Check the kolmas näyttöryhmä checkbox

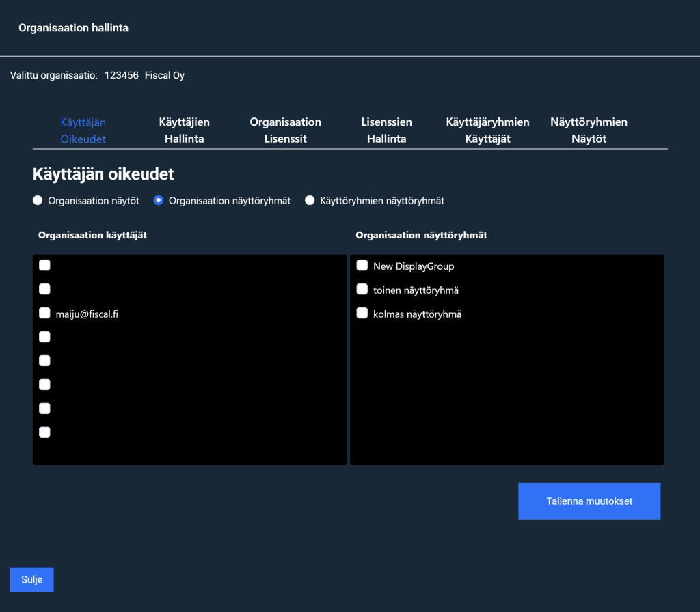pos(362,314)
